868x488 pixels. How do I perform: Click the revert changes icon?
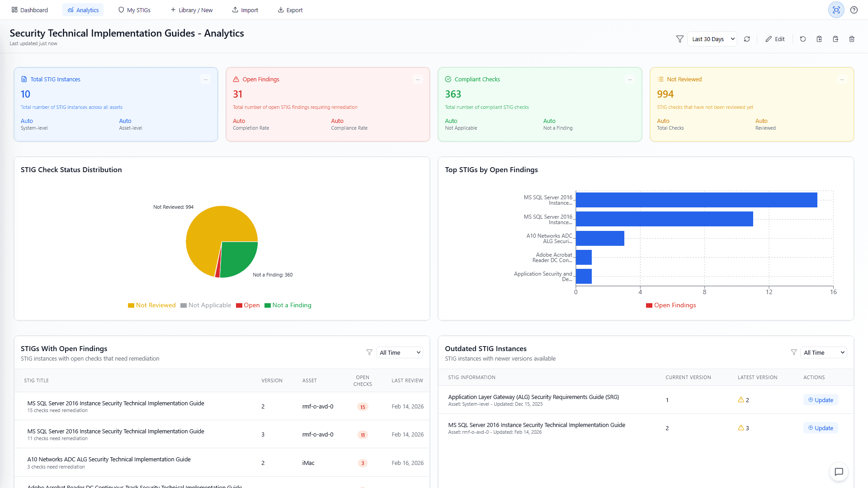point(803,39)
